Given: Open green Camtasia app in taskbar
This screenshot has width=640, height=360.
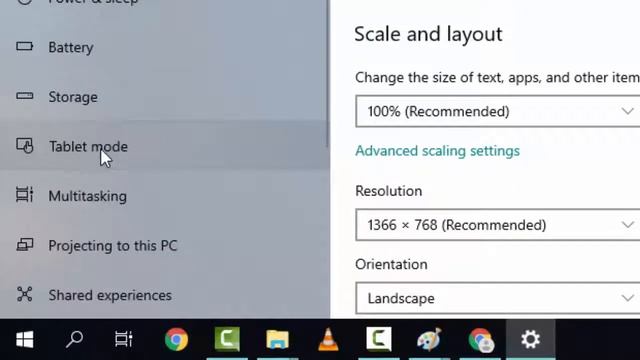Looking at the screenshot, I should click(x=227, y=339).
